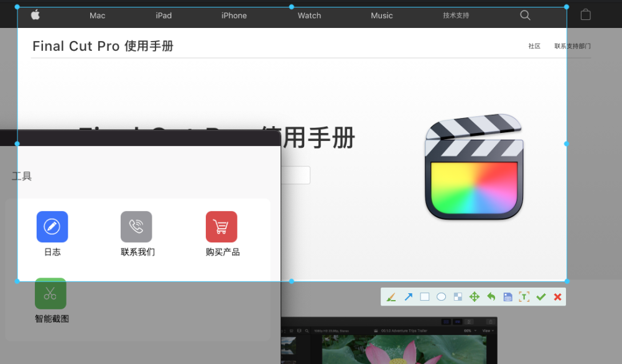Activate the move selection tool
The width and height of the screenshot is (622, 364).
(475, 297)
